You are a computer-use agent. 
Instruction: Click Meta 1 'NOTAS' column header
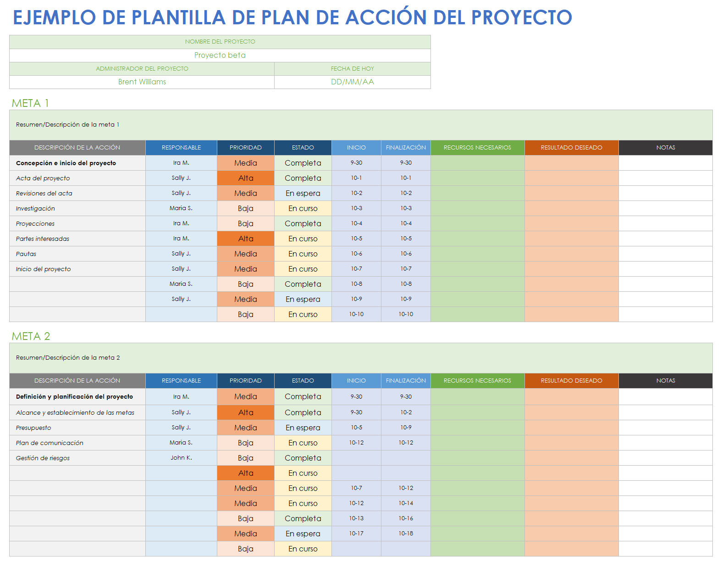click(666, 148)
